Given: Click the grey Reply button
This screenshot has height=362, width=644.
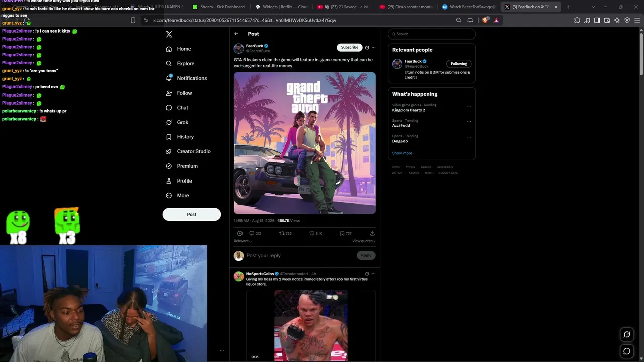Looking at the screenshot, I should [366, 255].
